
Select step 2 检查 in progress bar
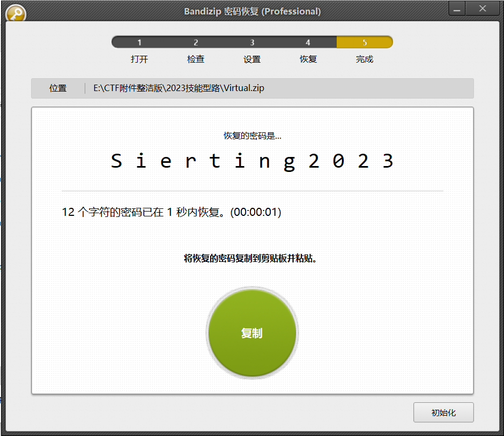[196, 42]
